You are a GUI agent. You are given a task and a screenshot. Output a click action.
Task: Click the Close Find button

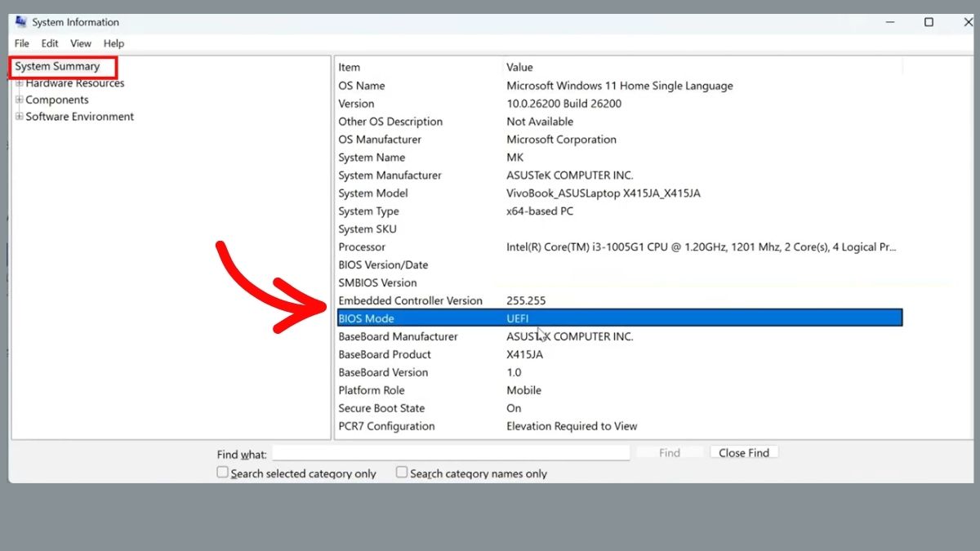[x=744, y=453]
